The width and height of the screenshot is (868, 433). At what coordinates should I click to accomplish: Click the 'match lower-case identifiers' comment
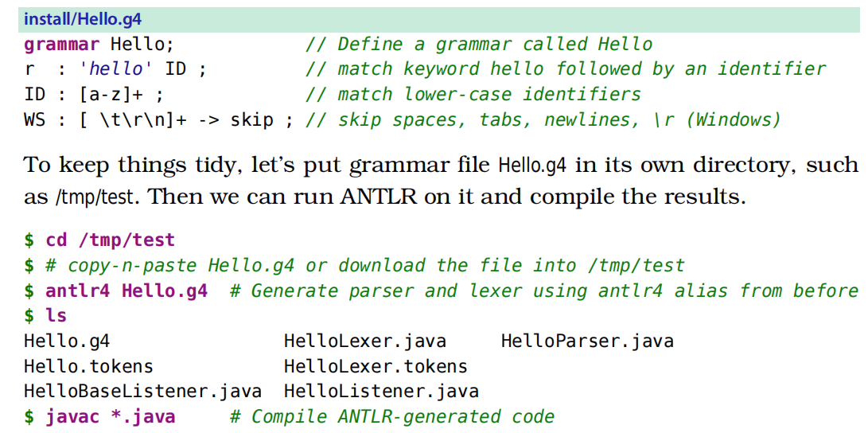coord(473,95)
